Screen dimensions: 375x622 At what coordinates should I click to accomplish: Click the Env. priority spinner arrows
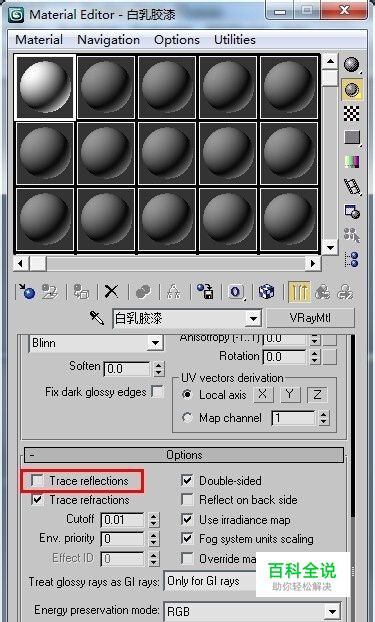click(x=154, y=539)
